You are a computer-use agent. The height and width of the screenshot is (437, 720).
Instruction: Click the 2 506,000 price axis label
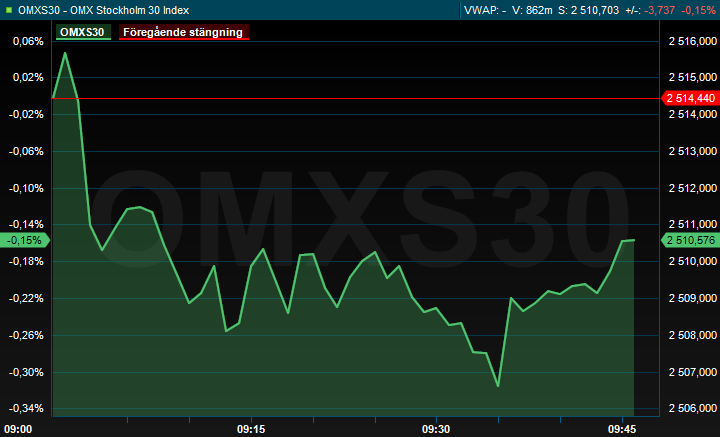pos(692,408)
